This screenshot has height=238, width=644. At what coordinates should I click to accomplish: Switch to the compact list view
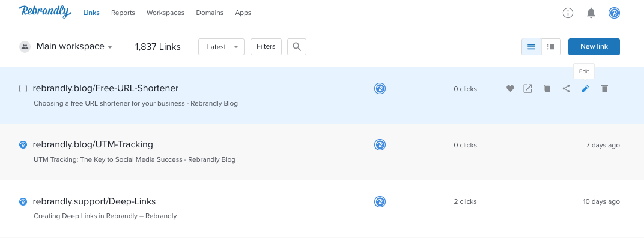551,47
